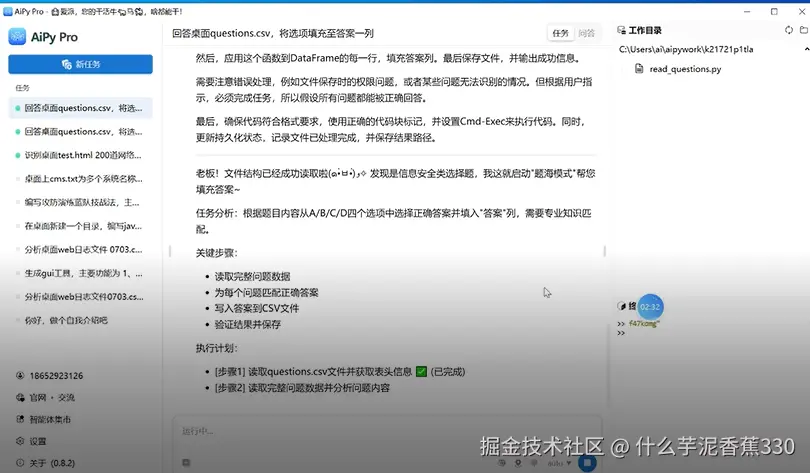Click the attachment icon in input box
810x473 pixels.
tap(186, 463)
